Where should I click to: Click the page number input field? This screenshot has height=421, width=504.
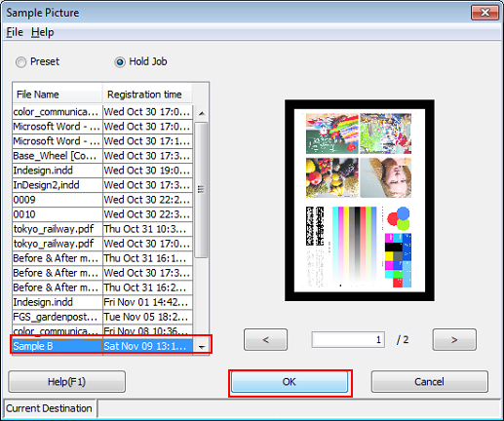click(348, 339)
